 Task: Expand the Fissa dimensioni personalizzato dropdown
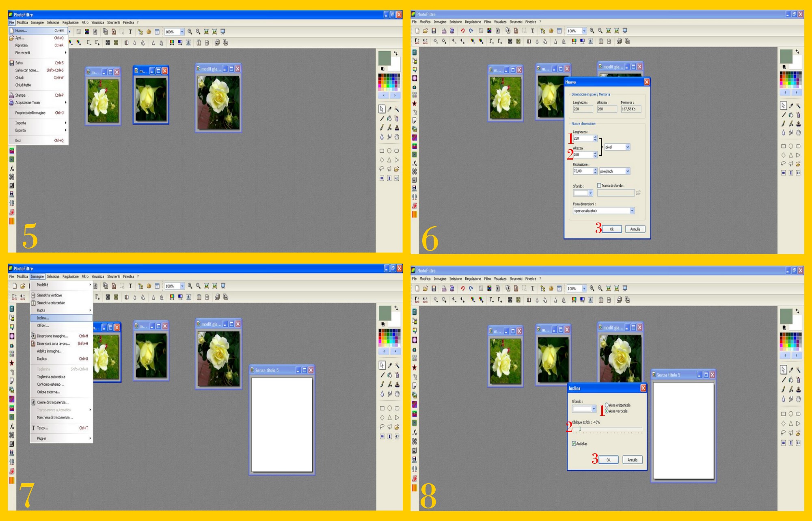[x=632, y=211]
